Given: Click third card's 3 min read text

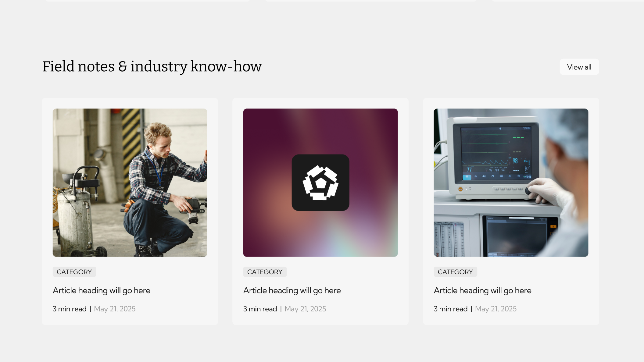Looking at the screenshot, I should pyautogui.click(x=451, y=309).
